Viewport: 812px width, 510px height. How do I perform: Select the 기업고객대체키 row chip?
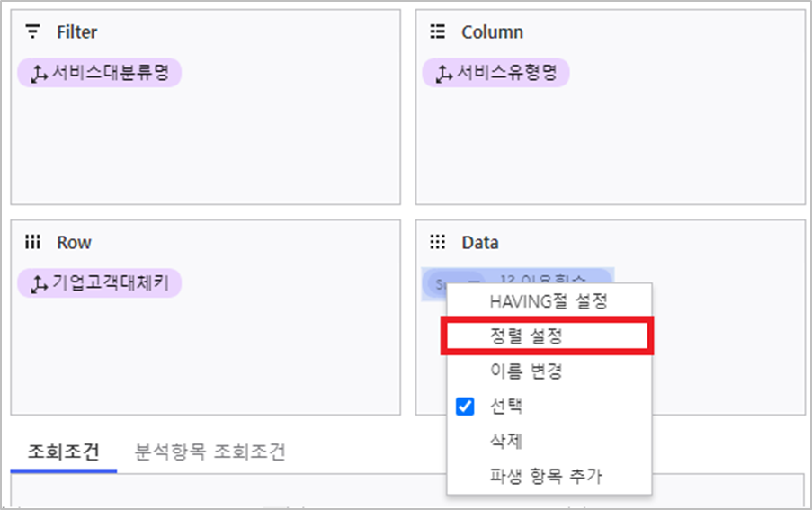coord(110,285)
